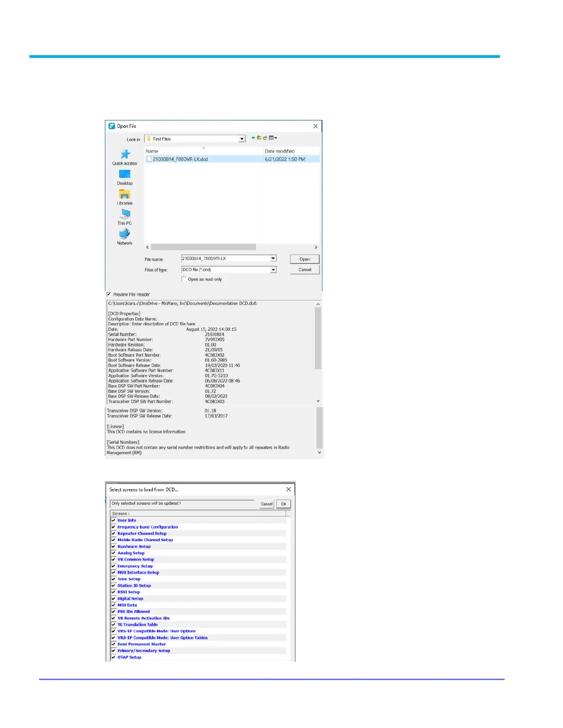Create a new folder
Viewport: 563px width, 728px height.
(x=265, y=138)
